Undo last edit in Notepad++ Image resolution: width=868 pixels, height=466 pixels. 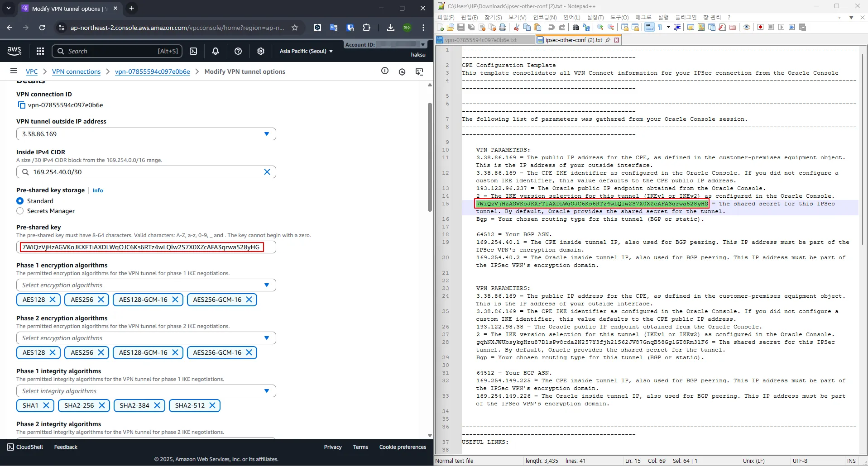tap(551, 27)
